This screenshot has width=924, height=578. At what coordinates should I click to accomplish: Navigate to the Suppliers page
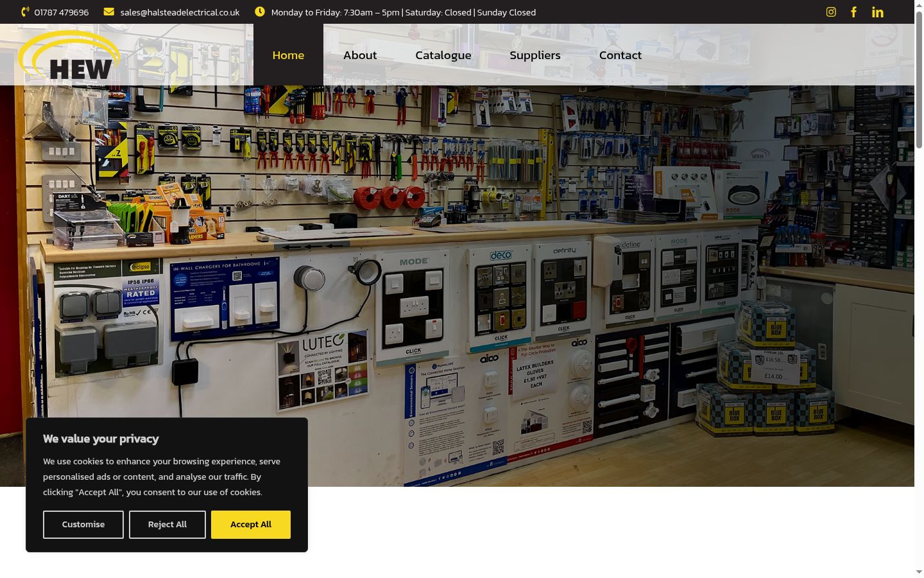(x=535, y=55)
